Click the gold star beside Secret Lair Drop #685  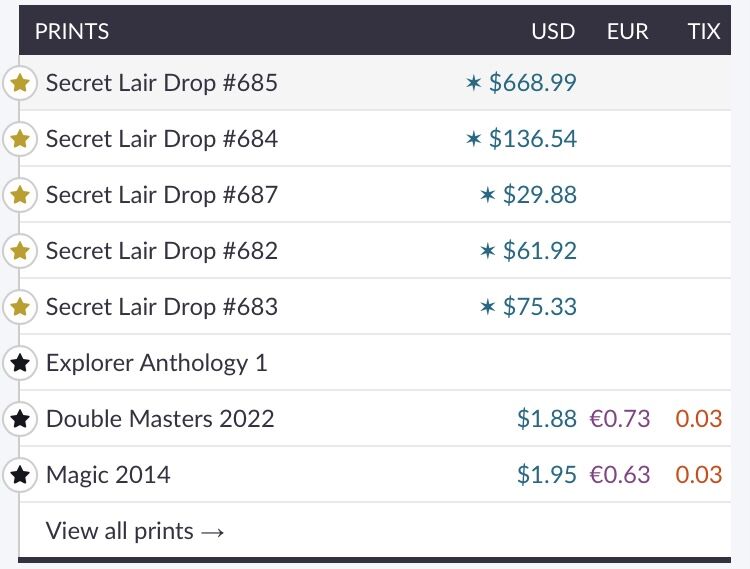pos(19,83)
